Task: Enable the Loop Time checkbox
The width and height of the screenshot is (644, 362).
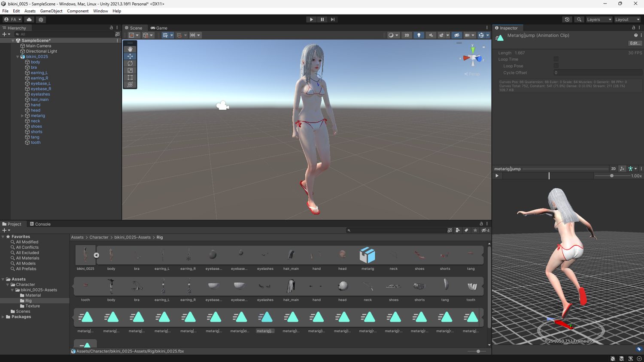Action: point(556,59)
